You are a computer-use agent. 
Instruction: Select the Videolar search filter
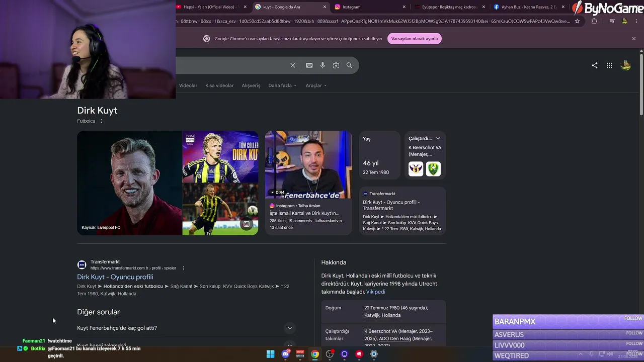188,85
